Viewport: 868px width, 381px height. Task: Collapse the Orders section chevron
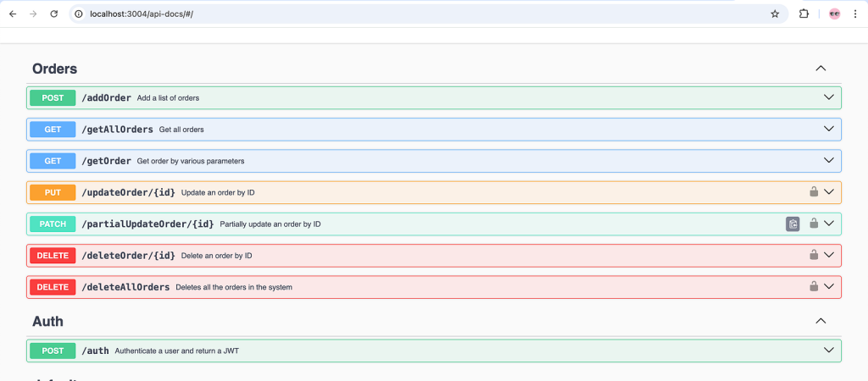click(x=820, y=69)
